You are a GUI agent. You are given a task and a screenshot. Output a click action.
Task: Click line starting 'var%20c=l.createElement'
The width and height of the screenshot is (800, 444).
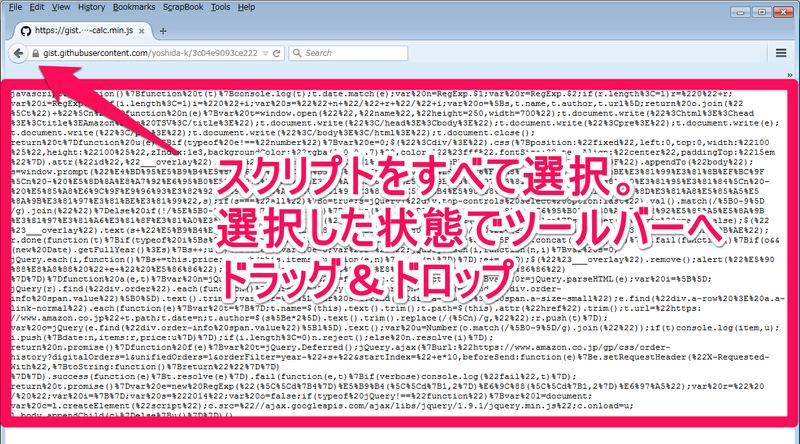point(322,406)
